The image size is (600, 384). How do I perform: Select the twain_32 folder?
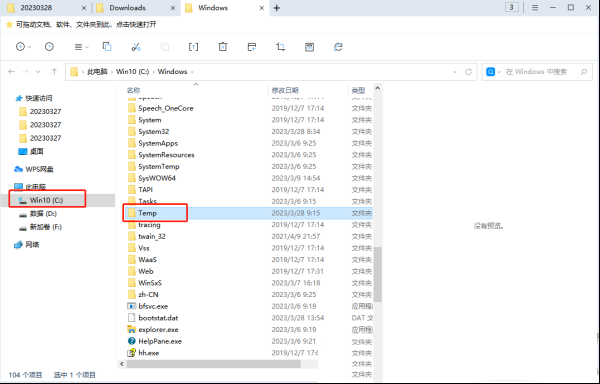coord(152,236)
